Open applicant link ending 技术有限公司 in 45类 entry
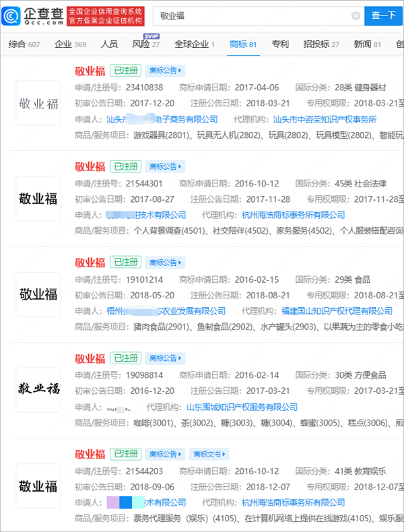 pos(146,215)
